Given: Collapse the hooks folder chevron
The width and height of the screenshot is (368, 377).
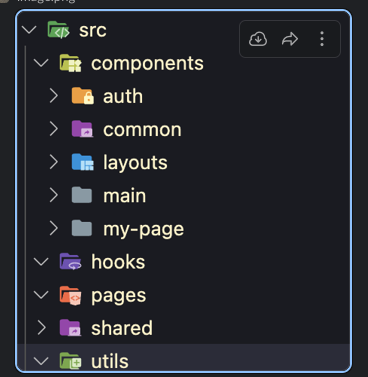Looking at the screenshot, I should (x=41, y=262).
